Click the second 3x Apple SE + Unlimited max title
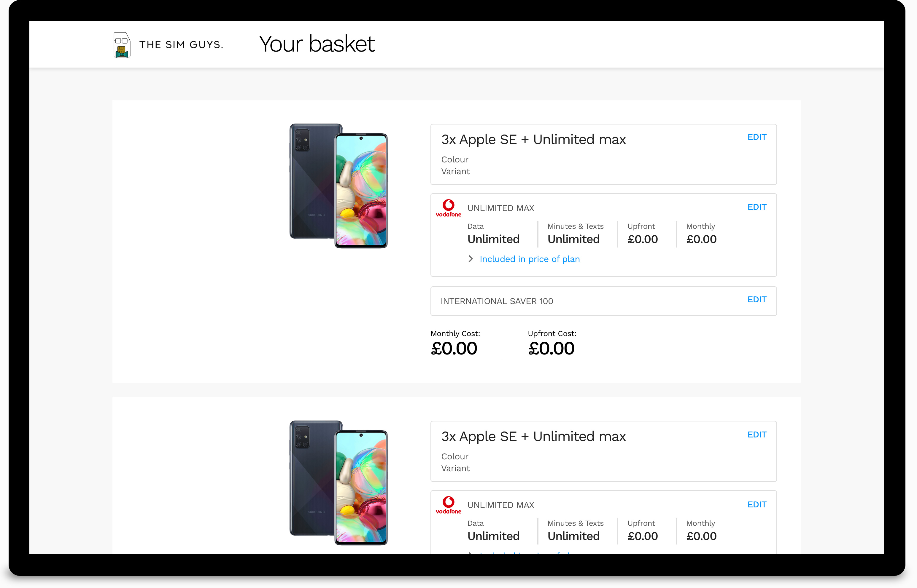 point(533,437)
